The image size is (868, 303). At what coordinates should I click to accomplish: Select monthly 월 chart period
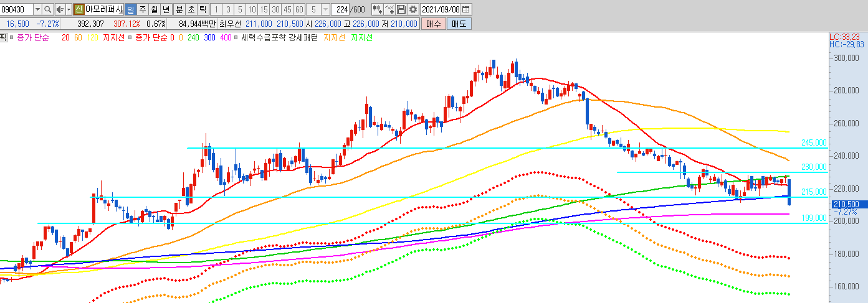click(x=154, y=9)
